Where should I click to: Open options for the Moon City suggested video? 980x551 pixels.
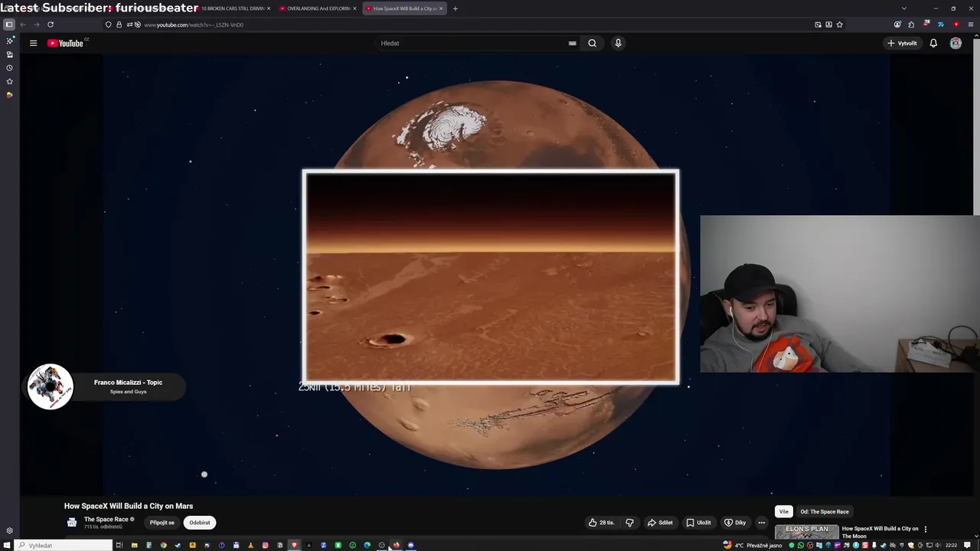tap(925, 529)
